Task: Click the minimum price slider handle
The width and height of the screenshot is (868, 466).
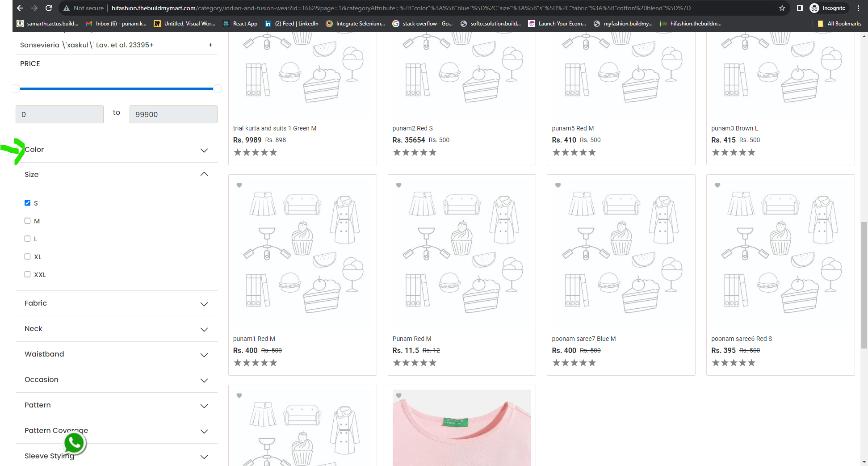Action: (16, 88)
